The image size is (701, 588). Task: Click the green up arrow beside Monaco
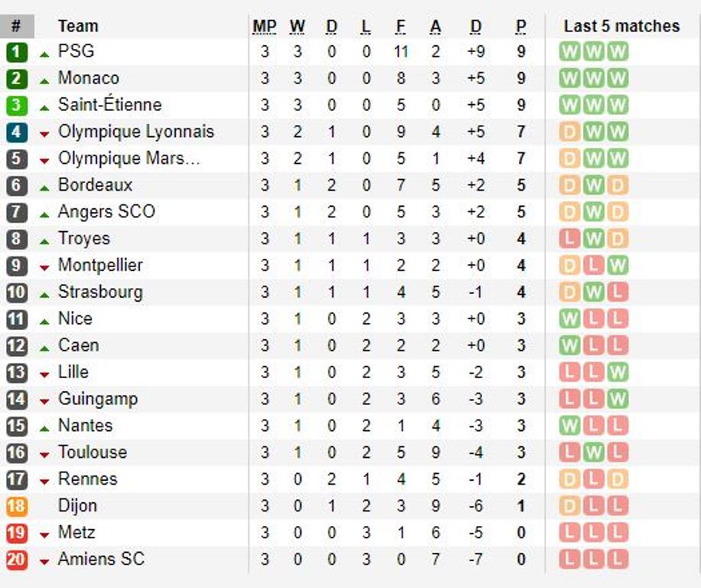[44, 81]
